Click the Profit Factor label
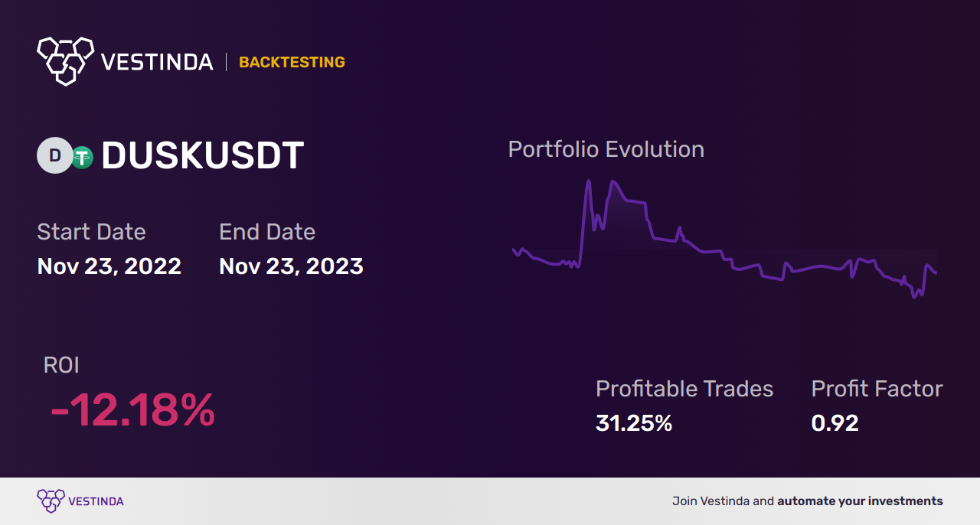 [x=877, y=389]
